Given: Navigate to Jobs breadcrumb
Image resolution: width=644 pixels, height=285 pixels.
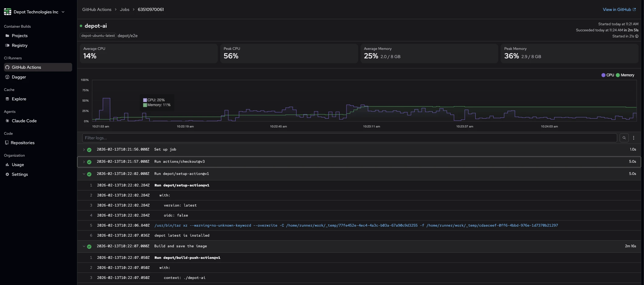Looking at the screenshot, I should tap(125, 9).
